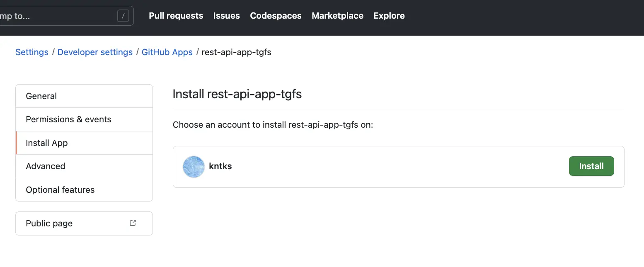Switch to the Permissions & events tab
644x267 pixels.
pos(68,119)
